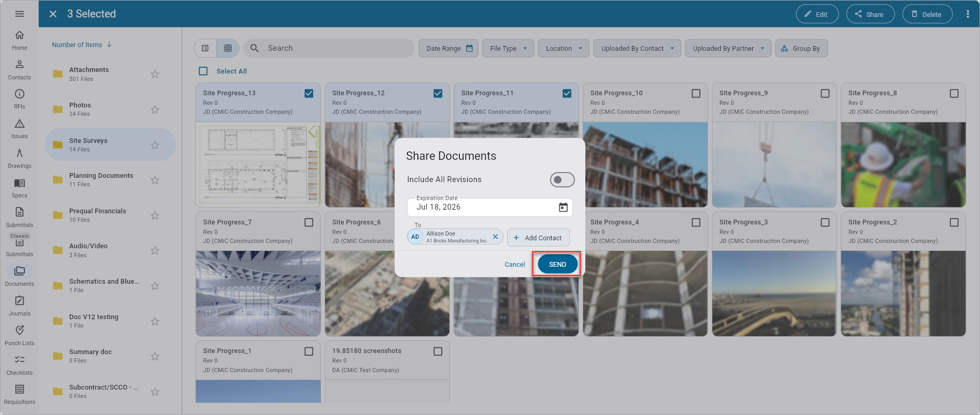Image resolution: width=980 pixels, height=415 pixels.
Task: Select the Attachments folder
Action: pyautogui.click(x=110, y=74)
